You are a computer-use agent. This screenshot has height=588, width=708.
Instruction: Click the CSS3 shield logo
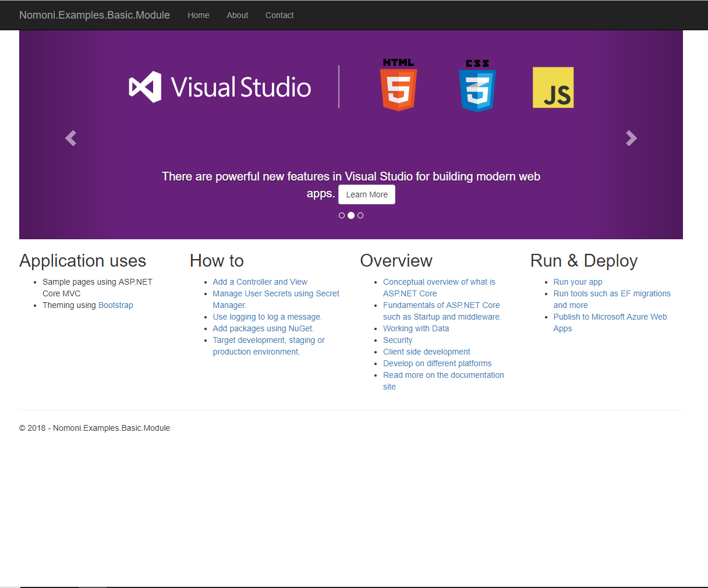click(477, 86)
